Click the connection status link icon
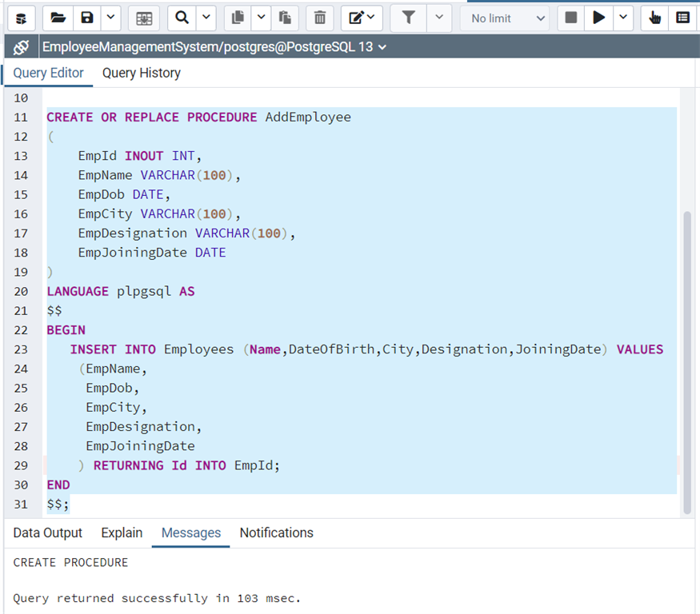Image resolution: width=700 pixels, height=614 pixels. (x=21, y=47)
